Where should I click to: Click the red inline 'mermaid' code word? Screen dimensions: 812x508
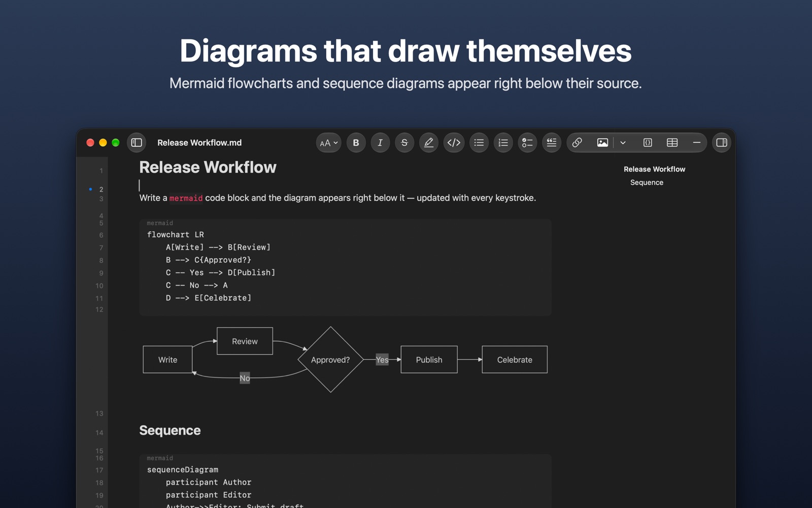tap(186, 198)
